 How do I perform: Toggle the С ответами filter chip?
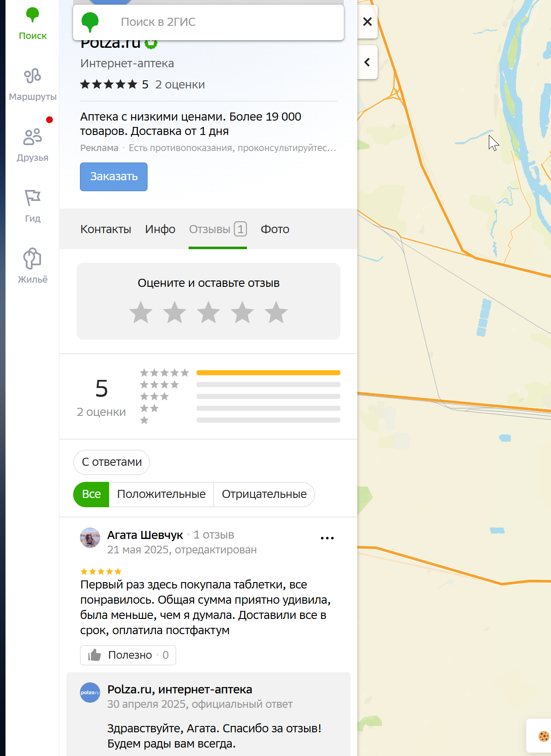(112, 462)
